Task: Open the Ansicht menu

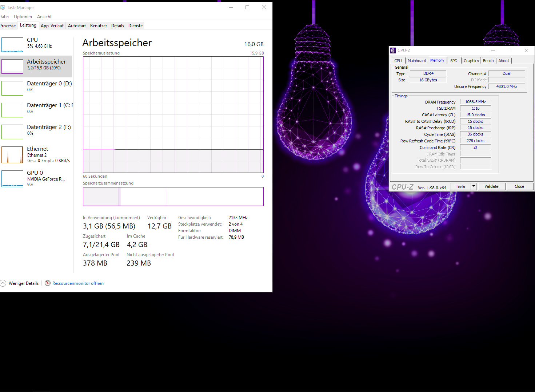Action: (x=44, y=17)
